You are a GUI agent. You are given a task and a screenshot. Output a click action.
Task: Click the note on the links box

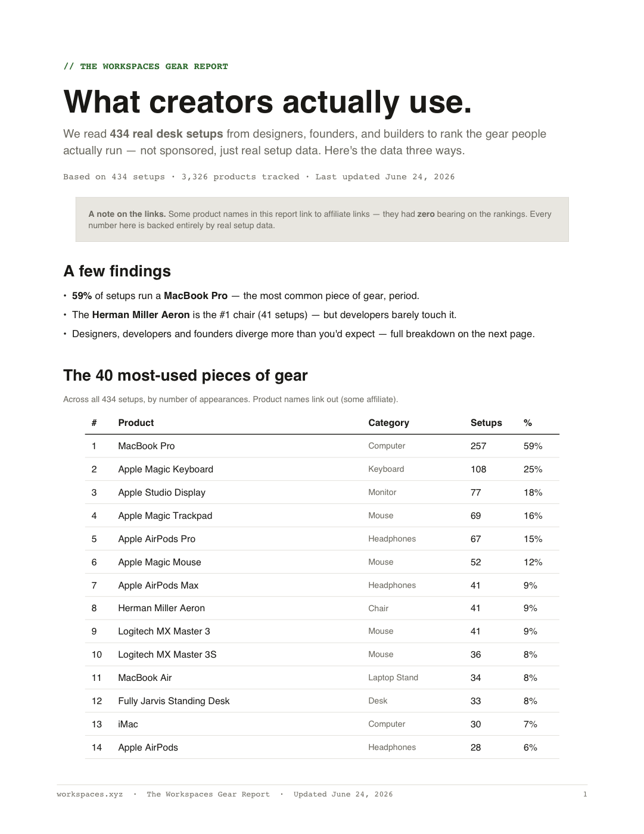point(322,219)
